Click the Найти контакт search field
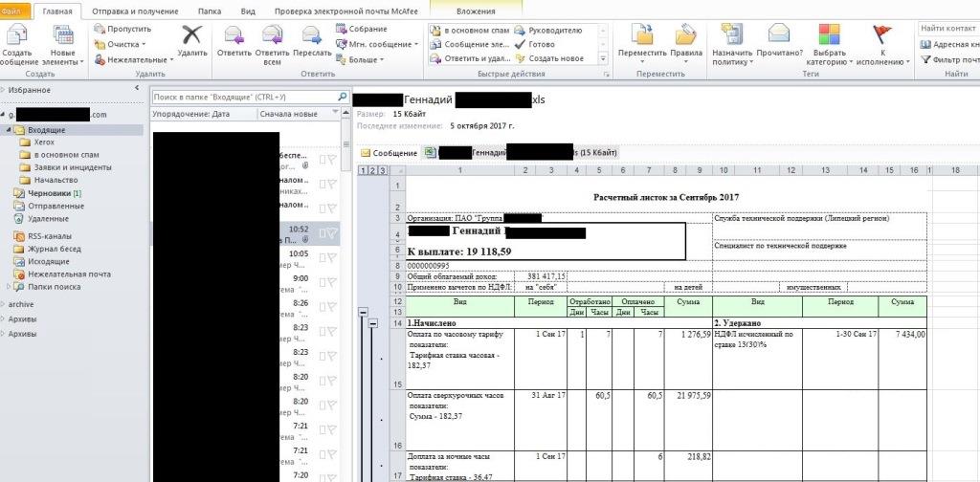This screenshot has width=980, height=482. click(x=948, y=29)
